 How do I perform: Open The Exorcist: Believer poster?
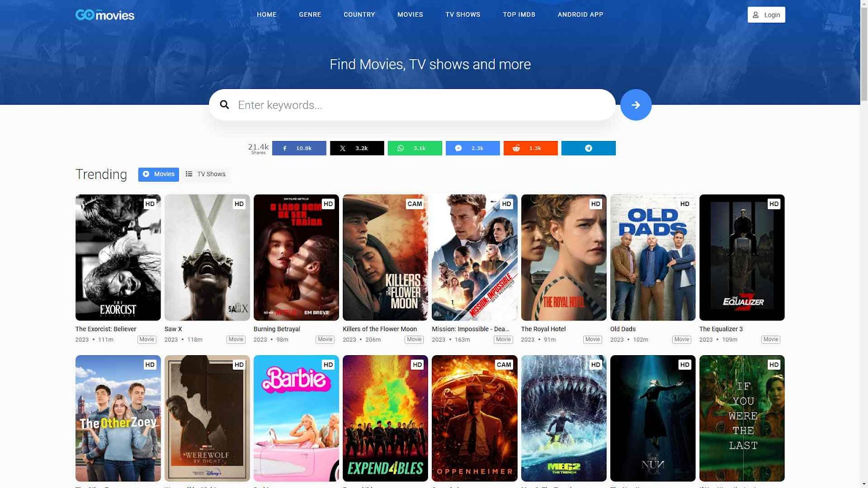(118, 258)
